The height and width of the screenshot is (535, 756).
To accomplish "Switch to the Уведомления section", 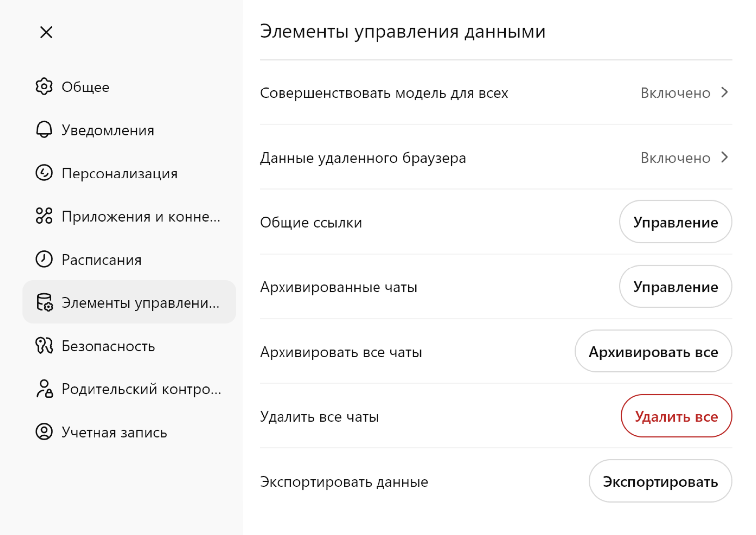I will (x=107, y=130).
